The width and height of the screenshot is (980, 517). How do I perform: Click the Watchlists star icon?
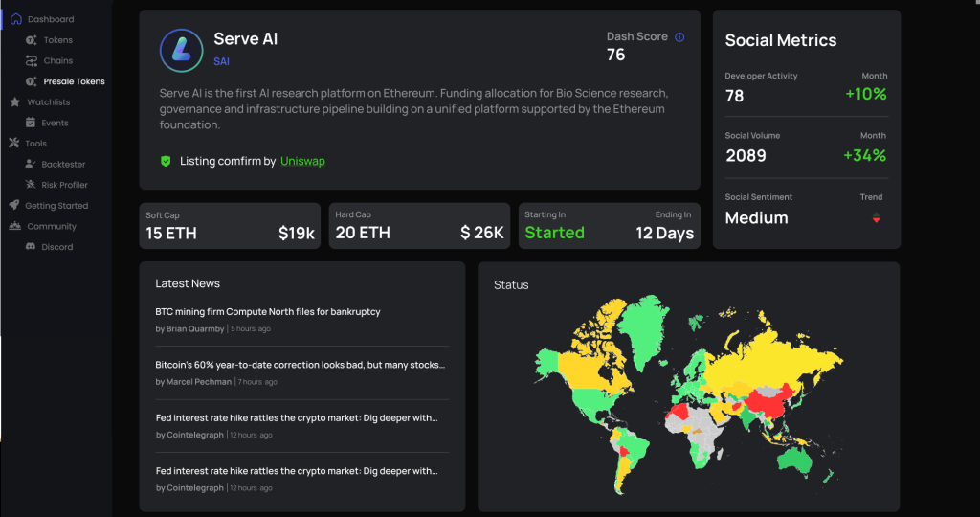point(15,101)
